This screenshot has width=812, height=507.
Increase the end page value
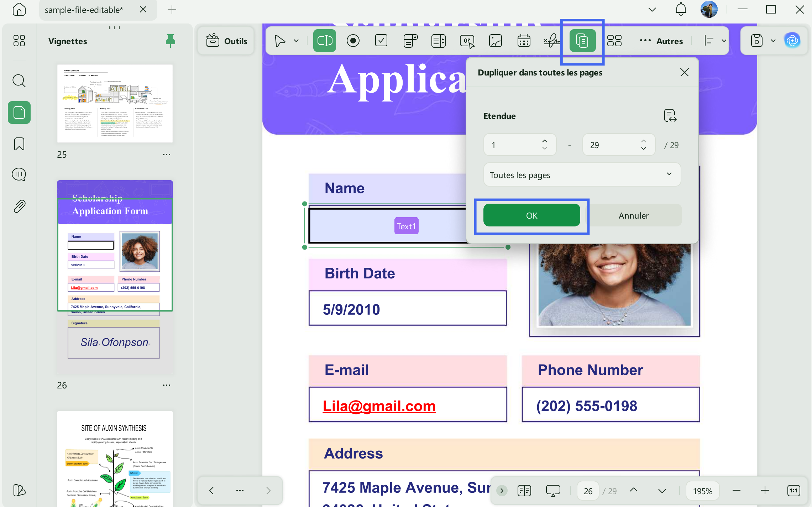[644, 141]
